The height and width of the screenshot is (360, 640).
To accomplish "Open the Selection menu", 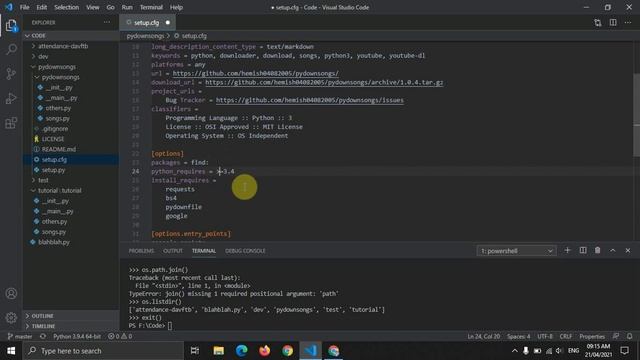I will (67, 7).
